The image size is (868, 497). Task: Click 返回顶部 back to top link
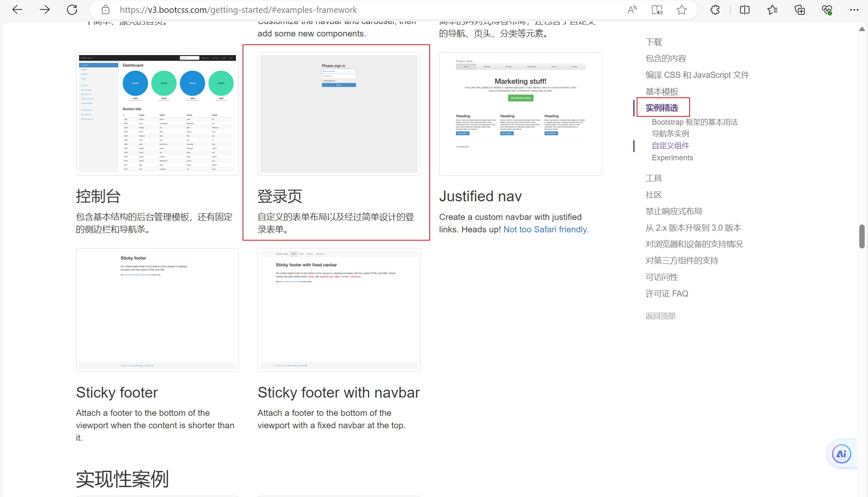pos(660,316)
